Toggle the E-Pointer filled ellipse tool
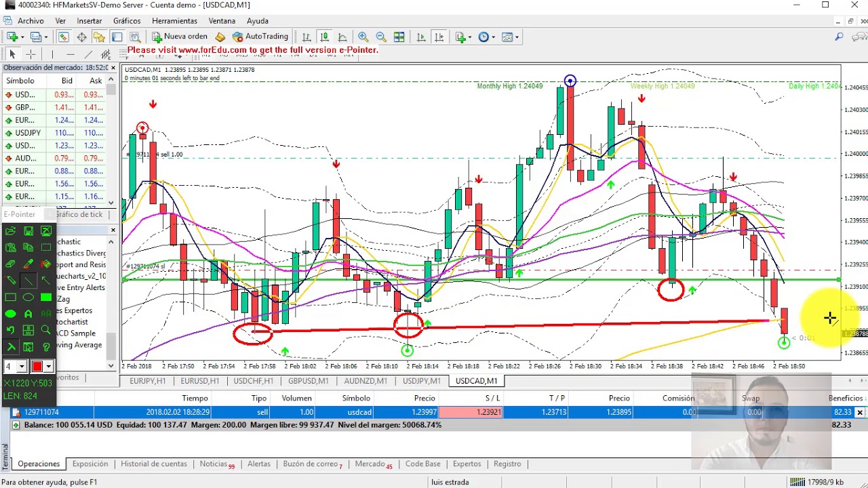This screenshot has height=488, width=868. (10, 314)
